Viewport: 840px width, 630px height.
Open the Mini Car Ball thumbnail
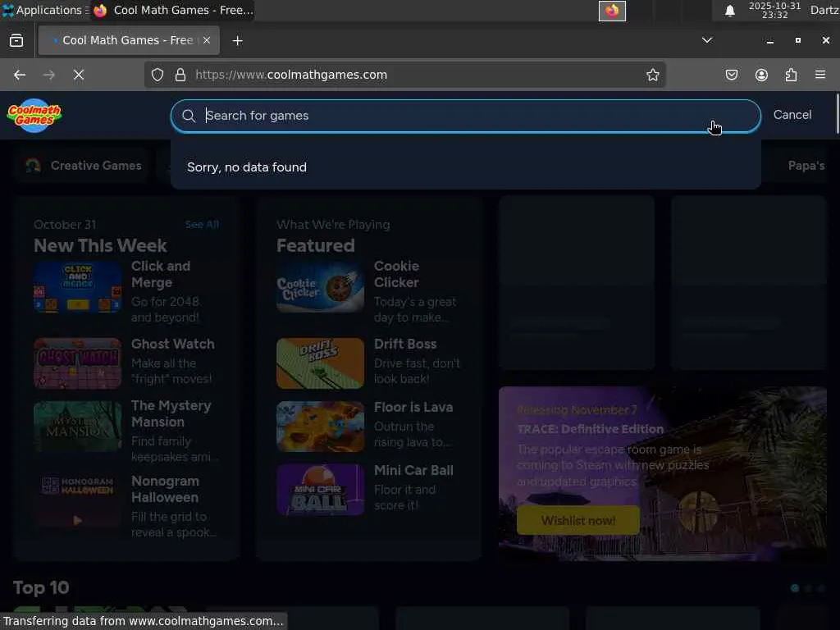tap(321, 490)
